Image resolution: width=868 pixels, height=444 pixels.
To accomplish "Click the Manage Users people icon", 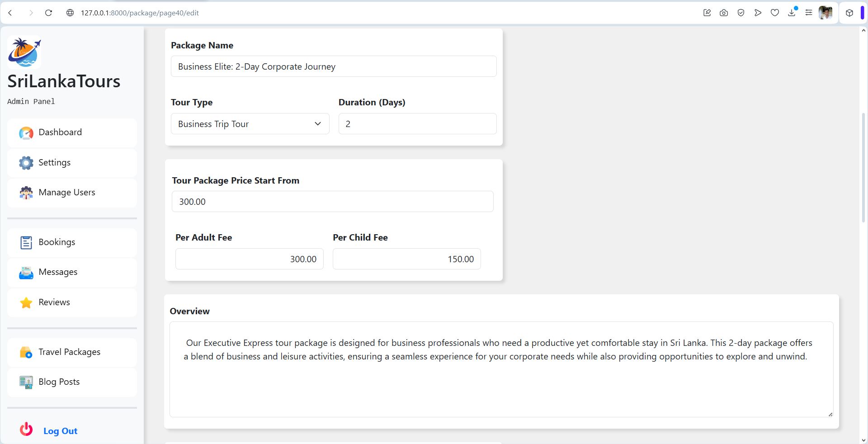I will pyautogui.click(x=26, y=193).
